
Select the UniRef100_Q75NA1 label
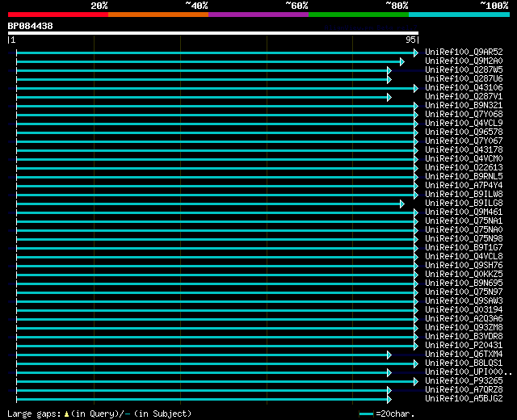click(464, 221)
